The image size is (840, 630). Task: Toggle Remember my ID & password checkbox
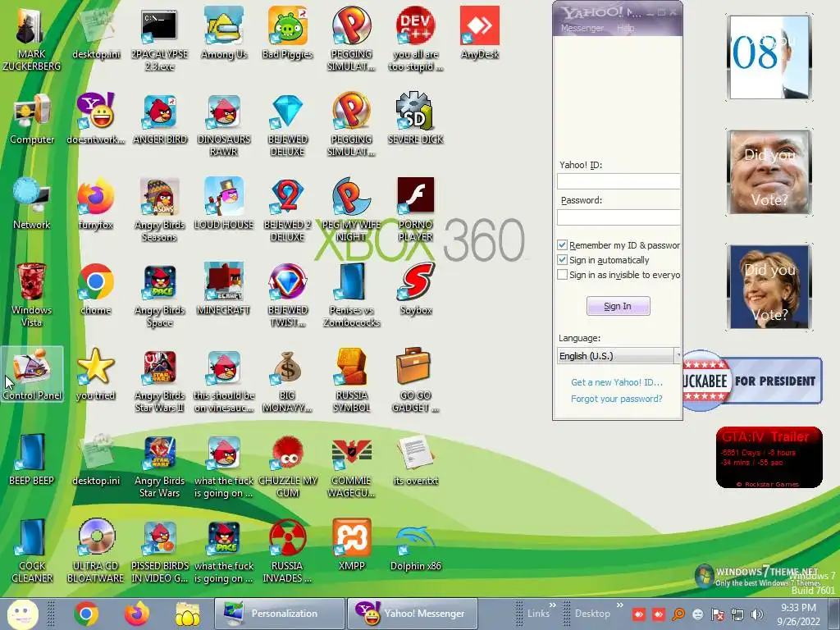coord(562,244)
